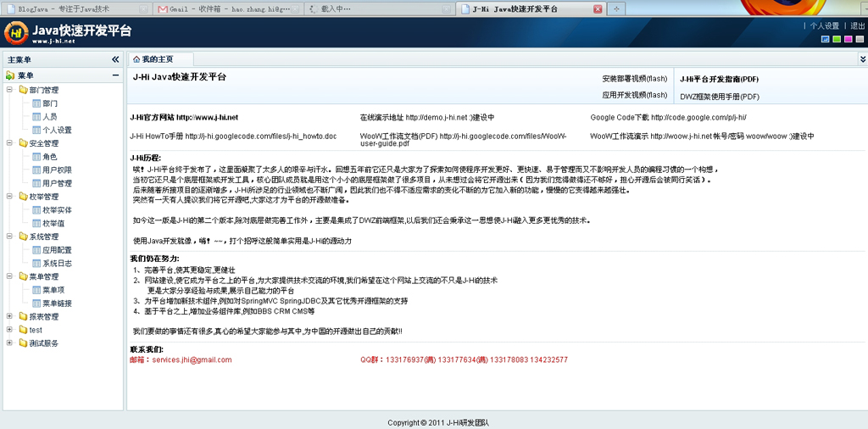Collapse the 菜单管理 tree node
The height and width of the screenshot is (429, 868).
pos(9,276)
